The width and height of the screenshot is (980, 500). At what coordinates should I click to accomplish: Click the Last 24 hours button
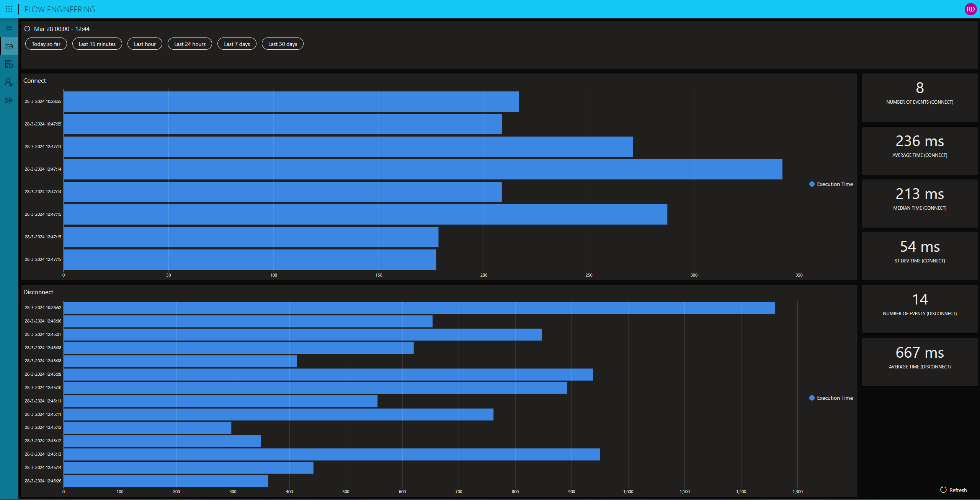click(189, 43)
